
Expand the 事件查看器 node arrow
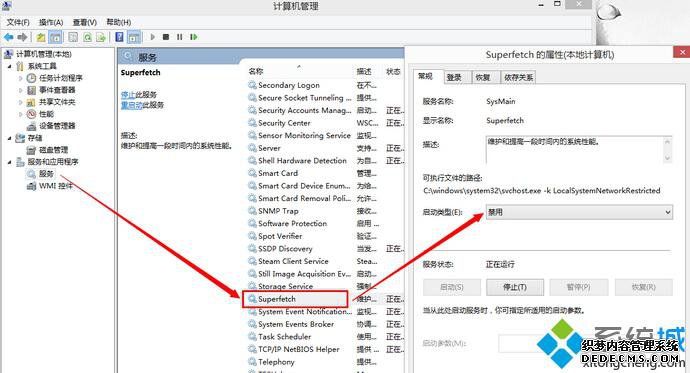pos(20,90)
